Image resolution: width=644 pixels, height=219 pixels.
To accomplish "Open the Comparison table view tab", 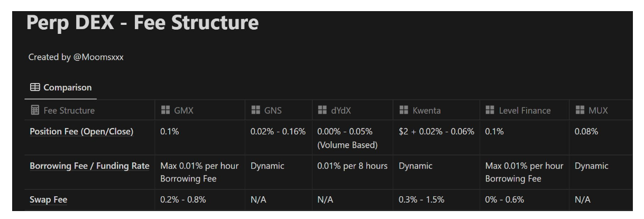I will click(x=60, y=88).
